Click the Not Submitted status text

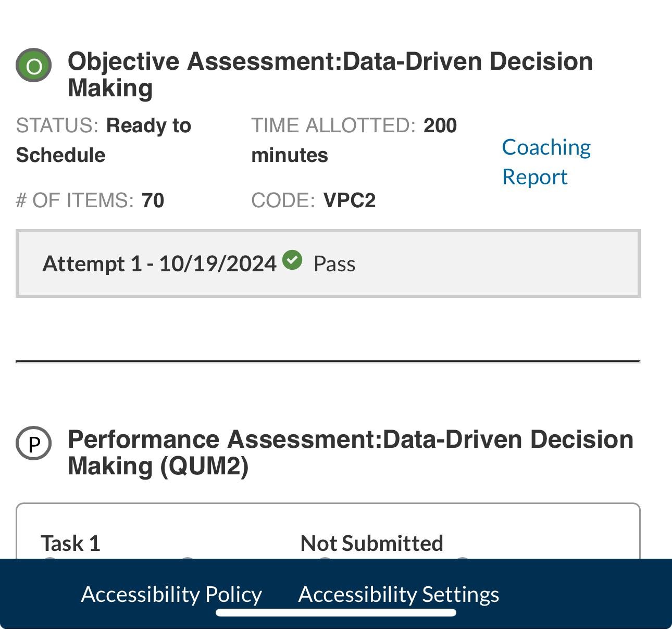click(x=371, y=543)
